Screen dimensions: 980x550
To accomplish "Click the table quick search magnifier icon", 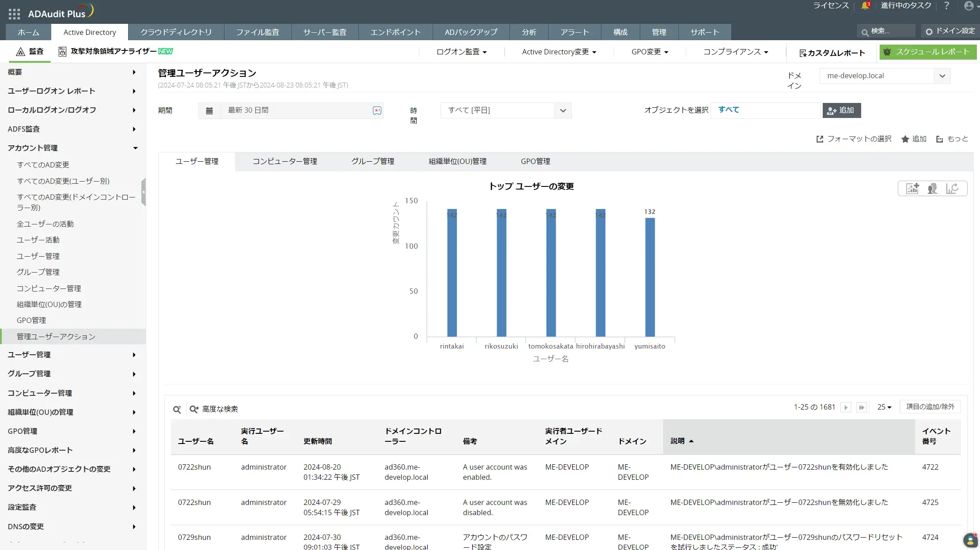I will [x=177, y=410].
